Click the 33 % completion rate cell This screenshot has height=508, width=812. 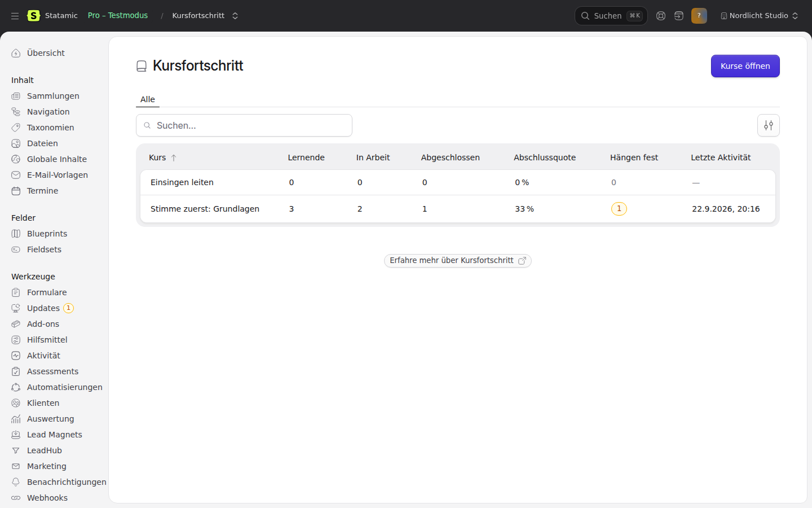pyautogui.click(x=524, y=209)
